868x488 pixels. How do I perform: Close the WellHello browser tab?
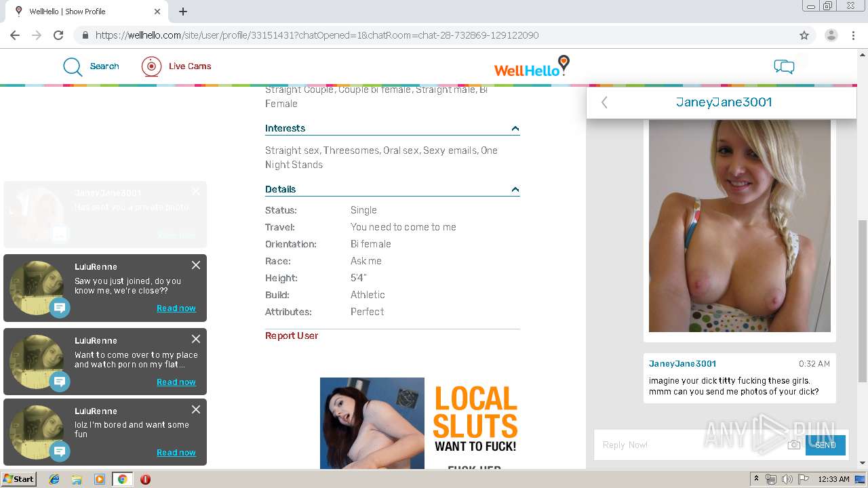(157, 12)
